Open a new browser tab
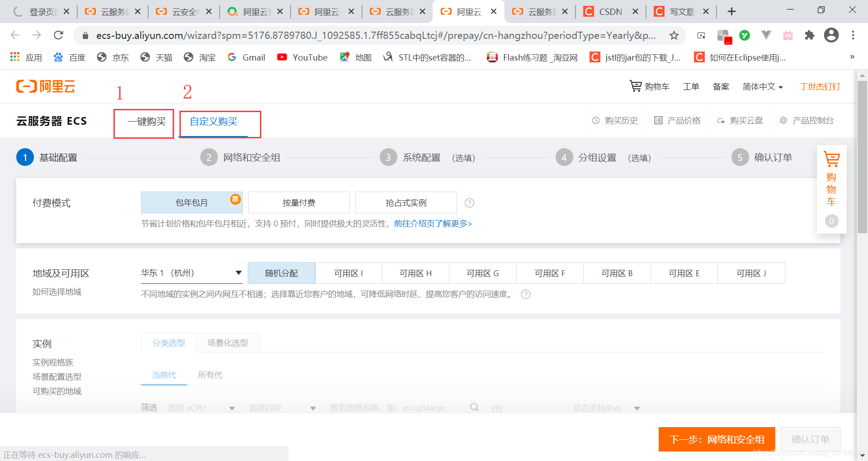 click(x=732, y=11)
